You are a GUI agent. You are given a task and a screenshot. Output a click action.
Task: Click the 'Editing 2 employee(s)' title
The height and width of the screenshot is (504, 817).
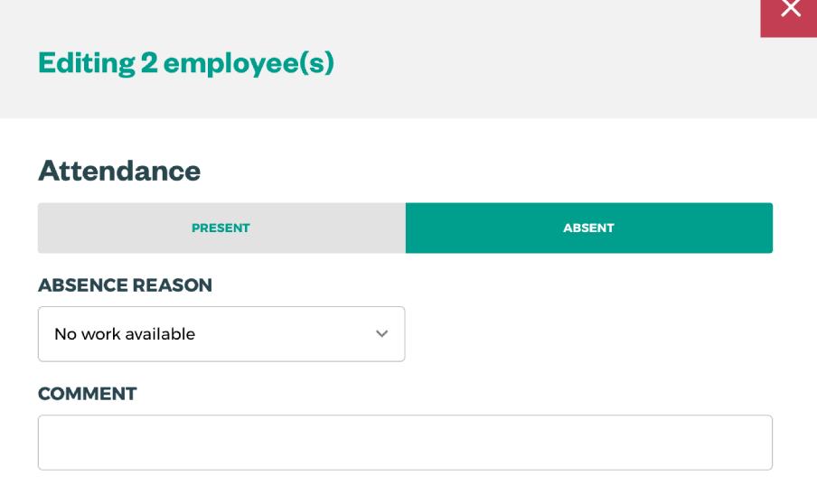pyautogui.click(x=186, y=62)
